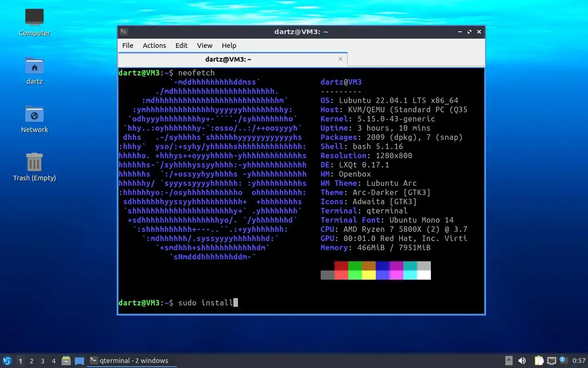The height and width of the screenshot is (368, 588).
Task: Click the white color block in neofetch
Action: click(424, 275)
